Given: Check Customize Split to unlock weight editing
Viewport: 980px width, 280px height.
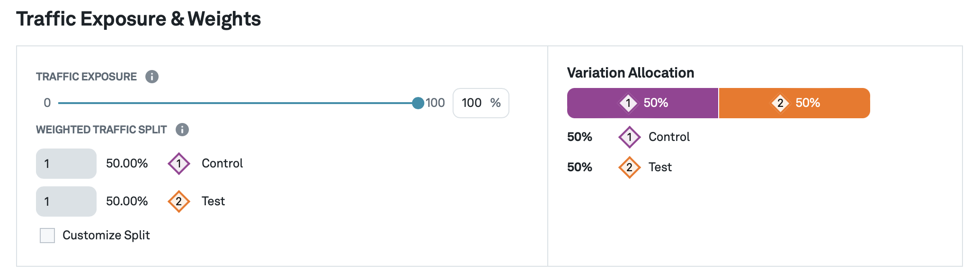Looking at the screenshot, I should coord(47,235).
